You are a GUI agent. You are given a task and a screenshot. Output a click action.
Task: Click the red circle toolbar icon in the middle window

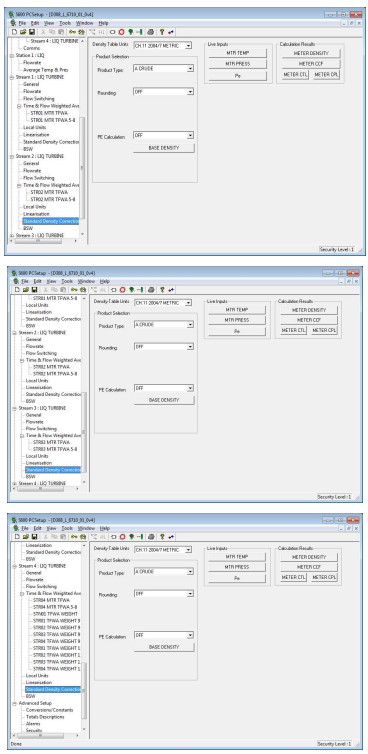point(122,290)
